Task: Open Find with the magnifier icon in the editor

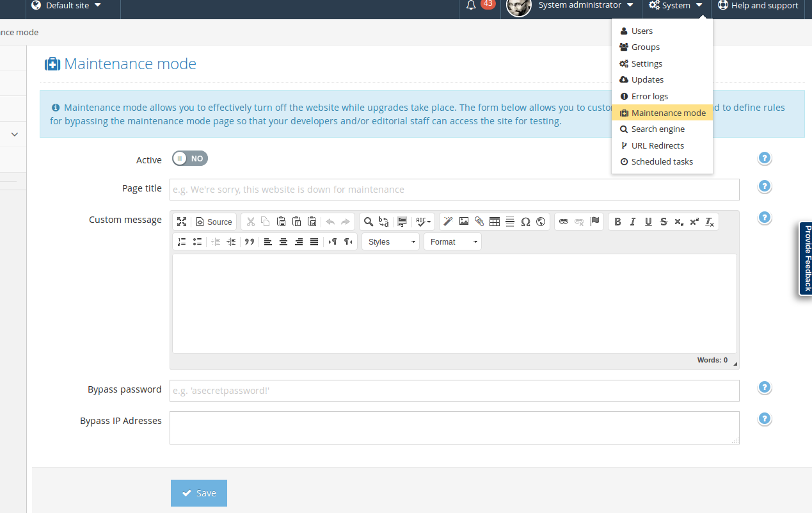Action: (x=369, y=222)
